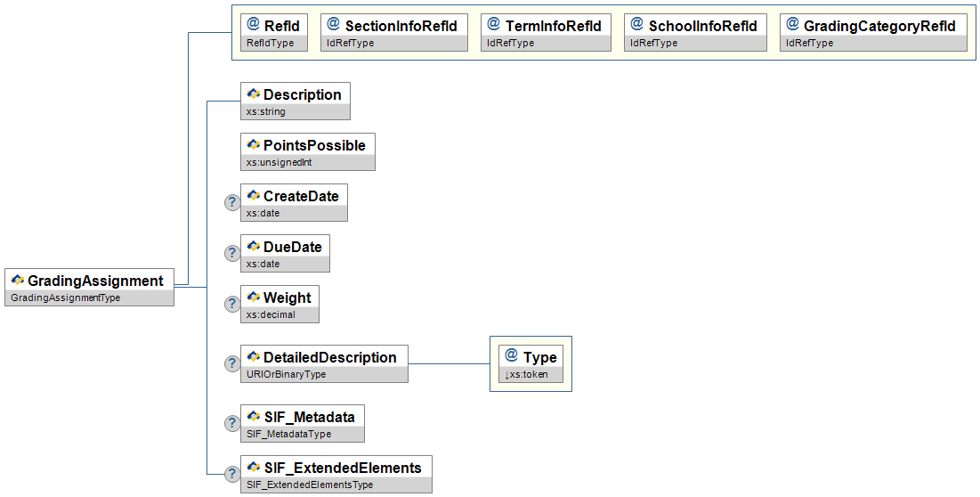The image size is (980, 497).
Task: Click the @ icon on Type attribute
Action: point(511,357)
